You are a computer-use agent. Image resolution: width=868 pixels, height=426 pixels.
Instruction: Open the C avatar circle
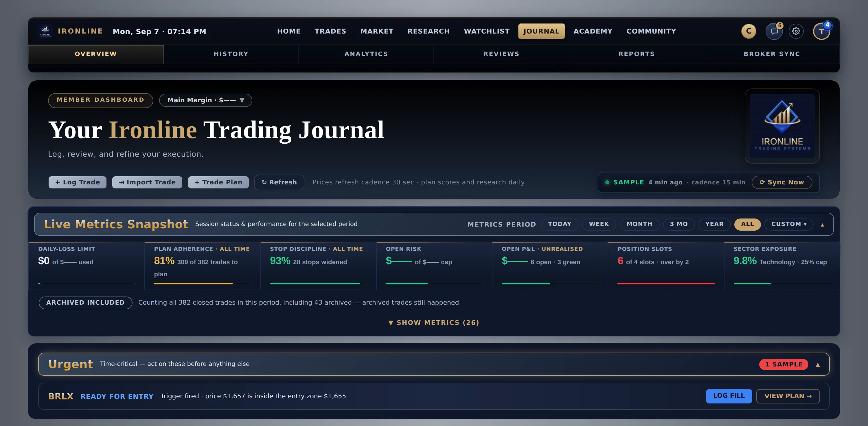(749, 31)
